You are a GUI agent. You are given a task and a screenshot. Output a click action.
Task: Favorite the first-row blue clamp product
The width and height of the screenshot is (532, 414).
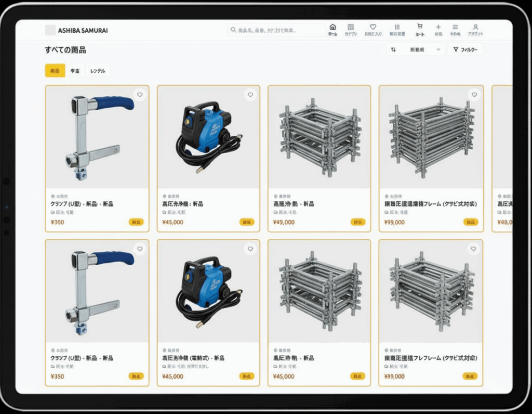[x=139, y=95]
